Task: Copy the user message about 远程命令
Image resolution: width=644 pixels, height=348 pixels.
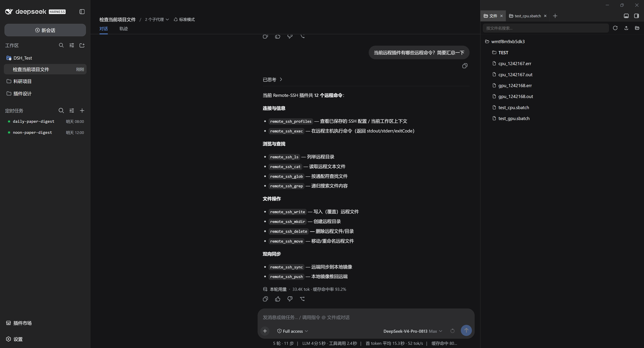Action: [465, 66]
